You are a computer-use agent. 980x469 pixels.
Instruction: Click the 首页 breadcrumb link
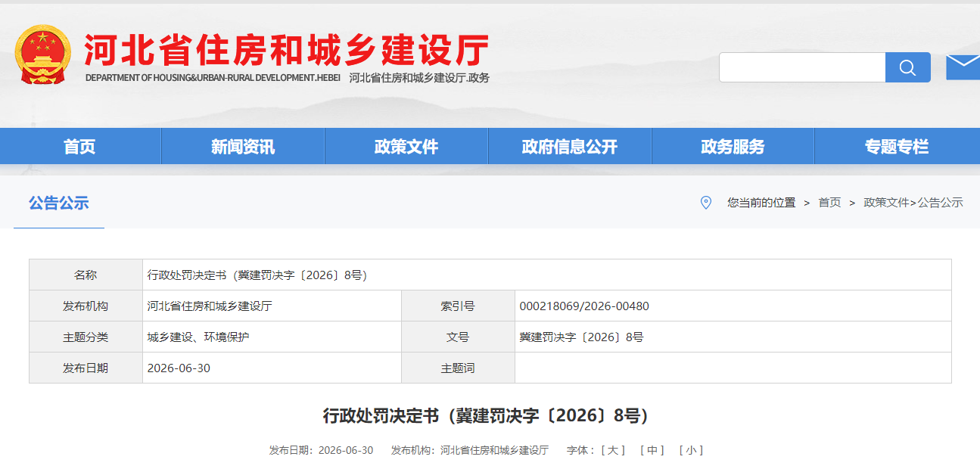pos(829,203)
